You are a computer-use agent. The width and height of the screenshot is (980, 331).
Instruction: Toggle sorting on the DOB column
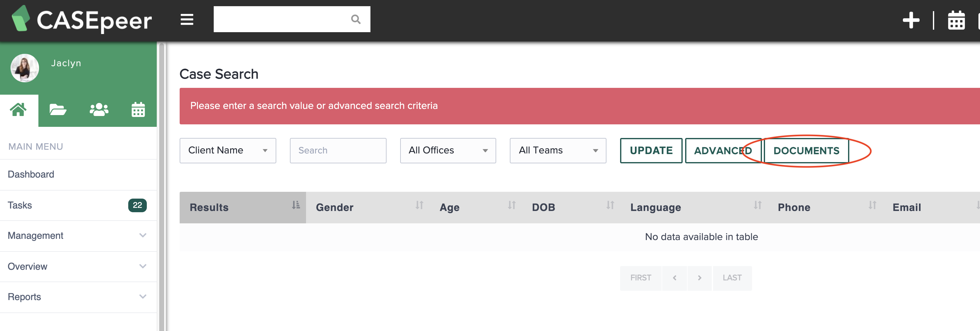pos(543,207)
